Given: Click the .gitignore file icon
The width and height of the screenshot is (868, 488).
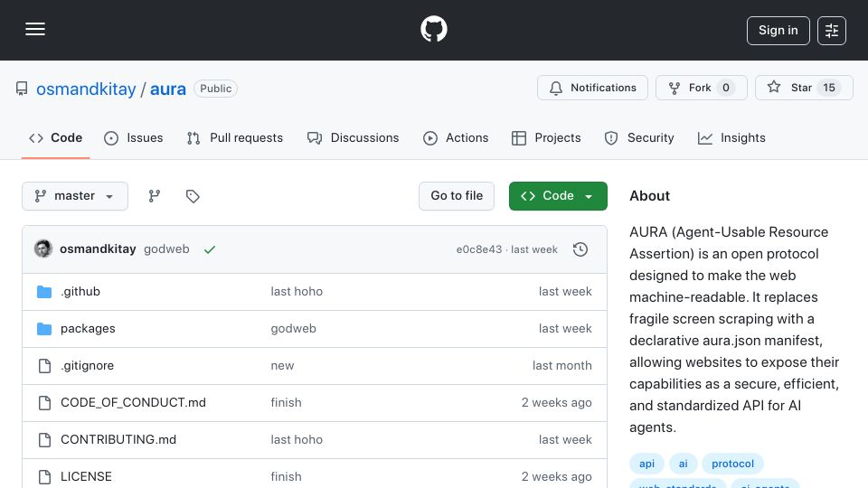Looking at the screenshot, I should (44, 366).
